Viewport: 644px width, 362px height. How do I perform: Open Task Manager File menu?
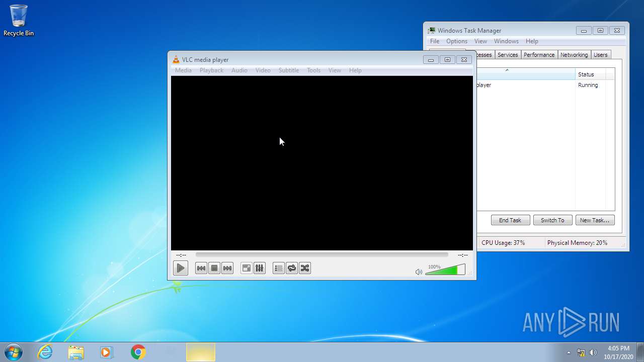tap(435, 41)
